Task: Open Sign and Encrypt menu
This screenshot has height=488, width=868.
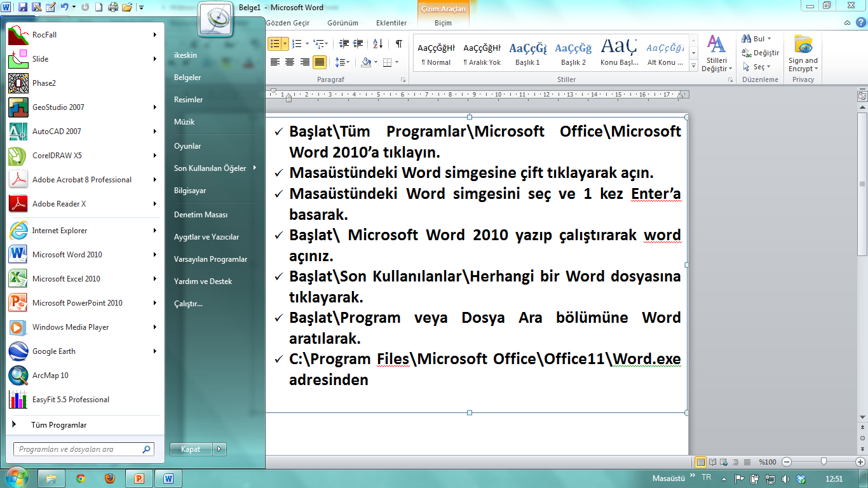Action: (x=803, y=53)
